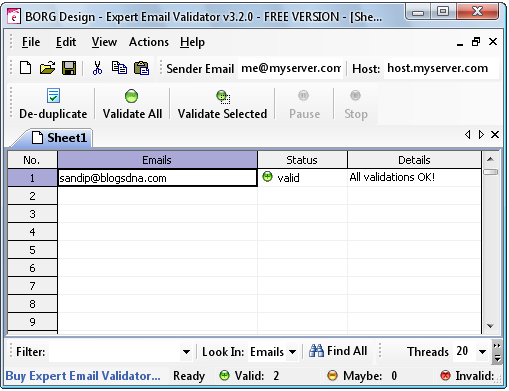Click the Valid count icon in status bar

tap(225, 376)
